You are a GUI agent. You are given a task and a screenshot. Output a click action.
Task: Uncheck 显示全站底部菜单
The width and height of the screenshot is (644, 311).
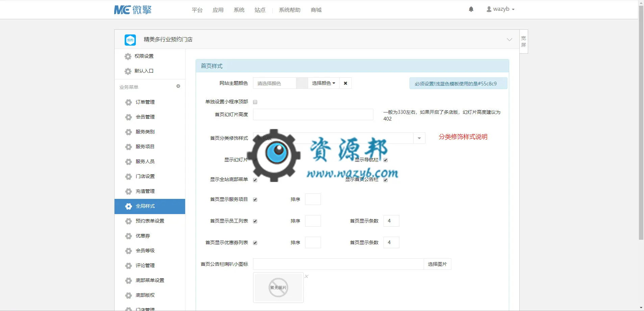pyautogui.click(x=255, y=180)
